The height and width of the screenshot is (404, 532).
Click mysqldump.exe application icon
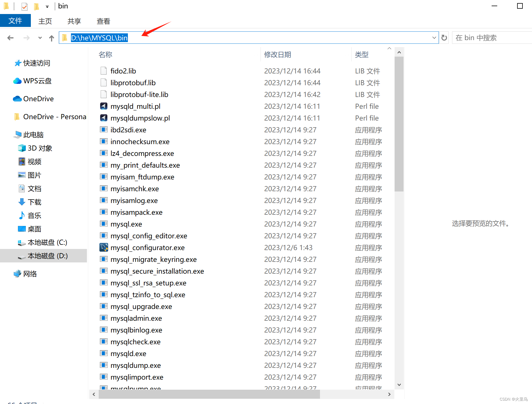(103, 365)
